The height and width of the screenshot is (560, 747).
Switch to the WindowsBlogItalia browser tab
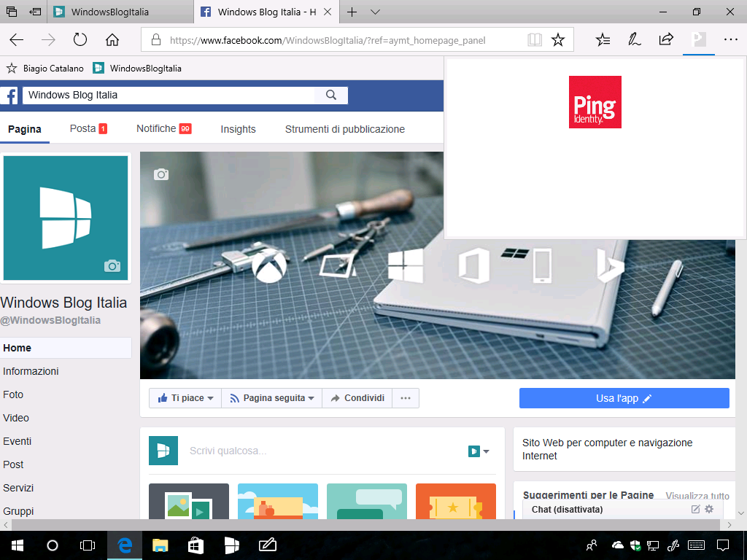pos(120,12)
